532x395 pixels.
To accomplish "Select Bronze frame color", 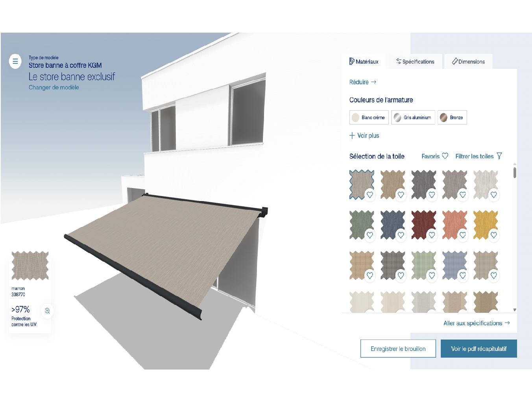I will (x=452, y=118).
